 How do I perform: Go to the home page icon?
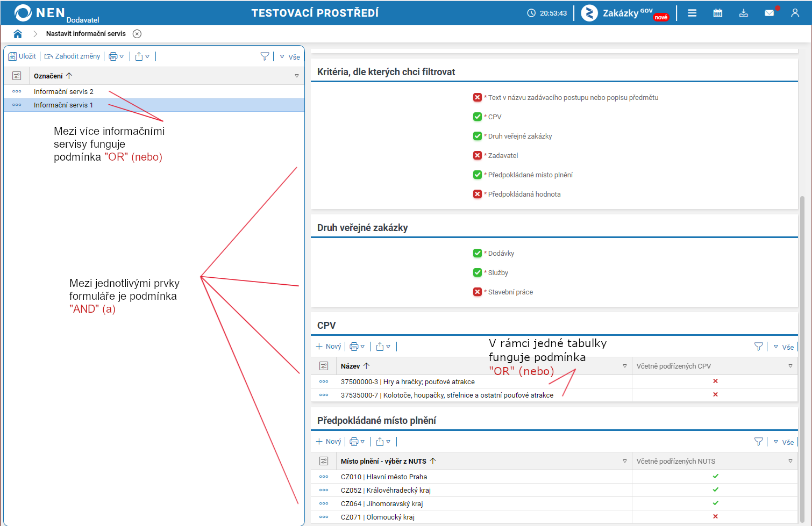(x=18, y=34)
